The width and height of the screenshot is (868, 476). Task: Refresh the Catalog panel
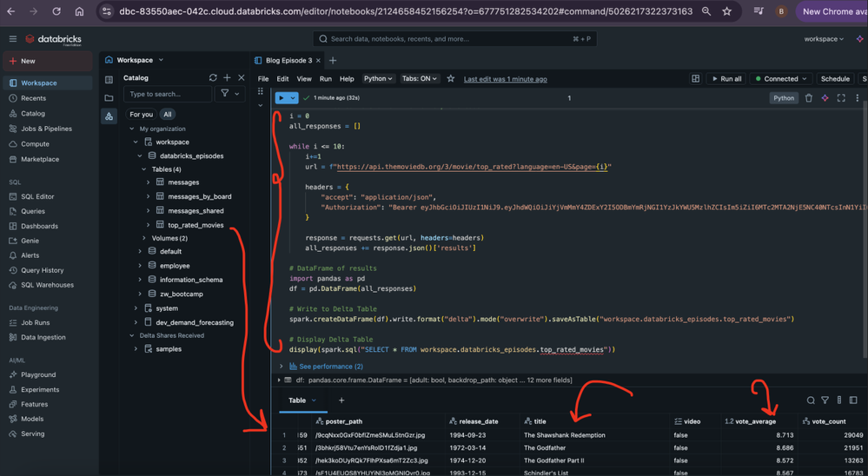[213, 78]
